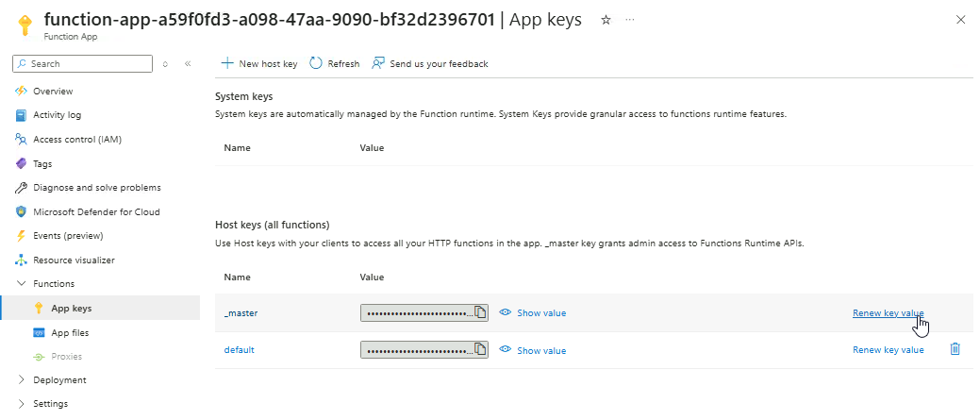This screenshot has height=420, width=980.
Task: Copy the default key value
Action: coord(480,350)
